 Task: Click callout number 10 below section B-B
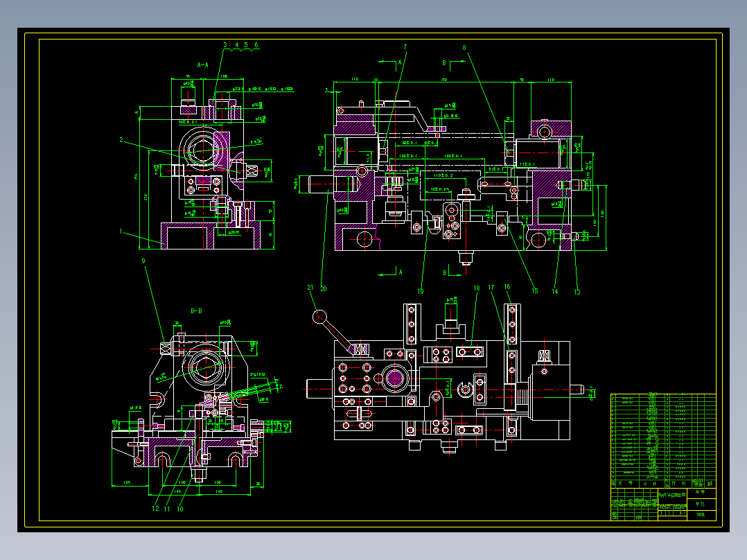pos(180,509)
